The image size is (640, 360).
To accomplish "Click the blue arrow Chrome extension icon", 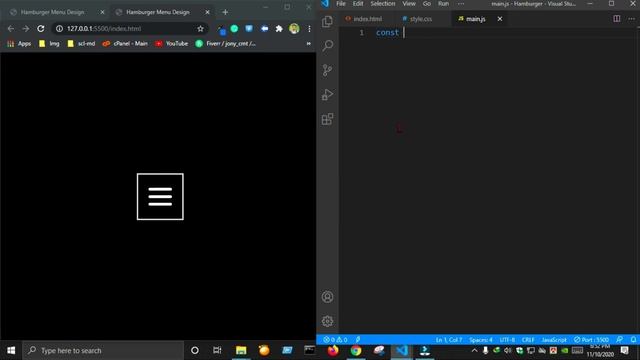I will tap(264, 29).
